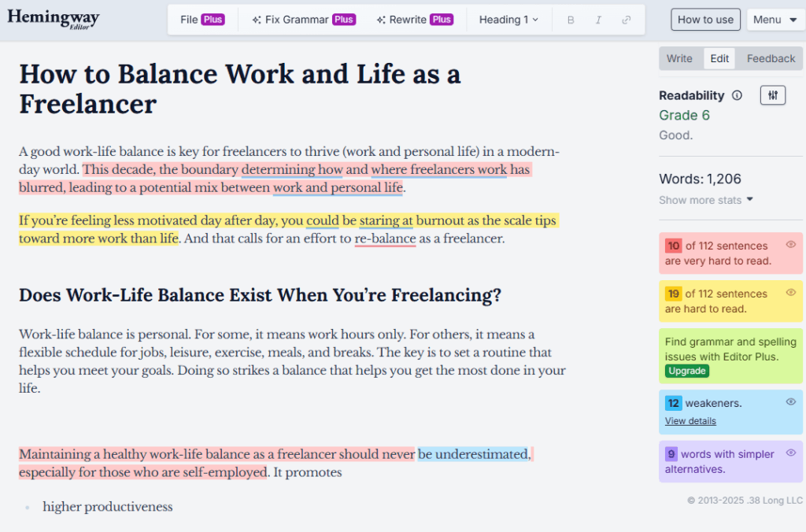Open the File menu

pos(202,20)
